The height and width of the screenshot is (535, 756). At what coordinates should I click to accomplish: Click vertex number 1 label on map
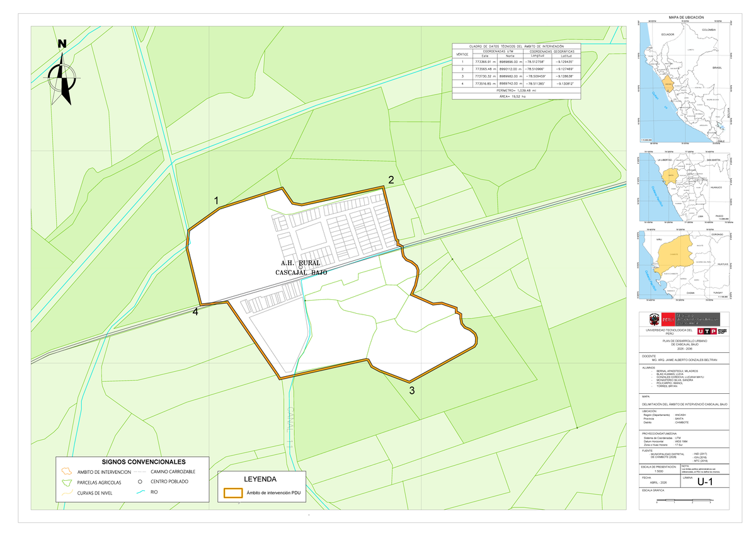(216, 201)
